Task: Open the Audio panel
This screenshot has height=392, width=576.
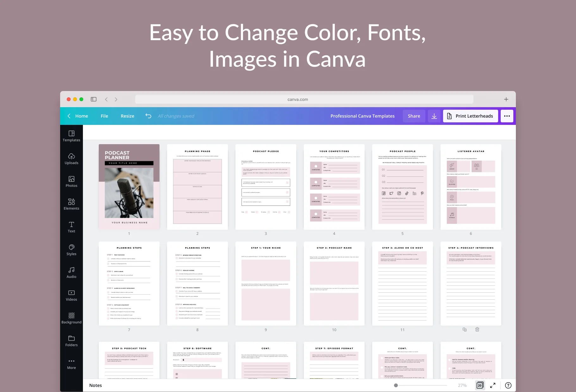Action: [x=72, y=273]
